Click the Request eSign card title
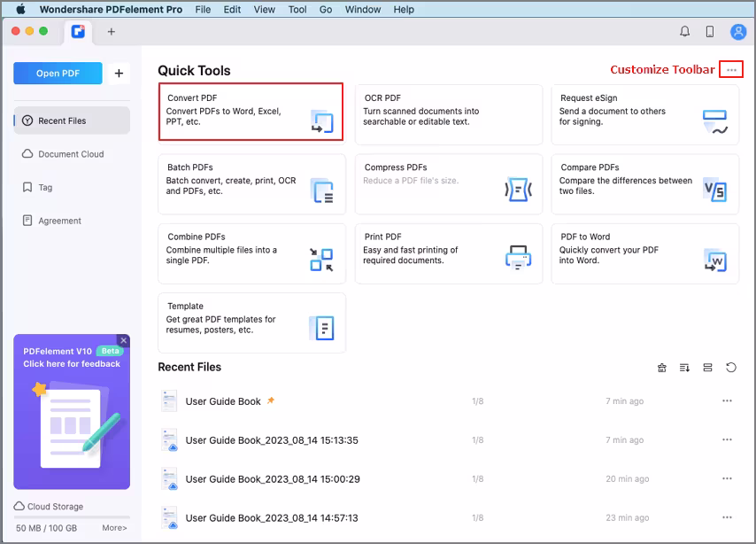756x544 pixels. point(589,98)
